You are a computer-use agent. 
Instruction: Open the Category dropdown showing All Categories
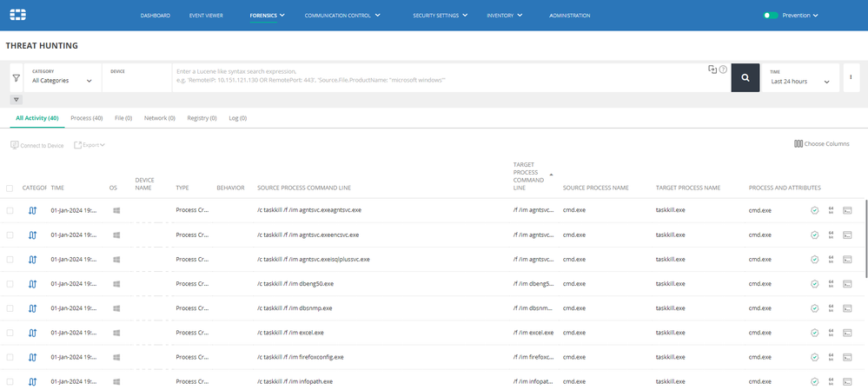(x=63, y=81)
